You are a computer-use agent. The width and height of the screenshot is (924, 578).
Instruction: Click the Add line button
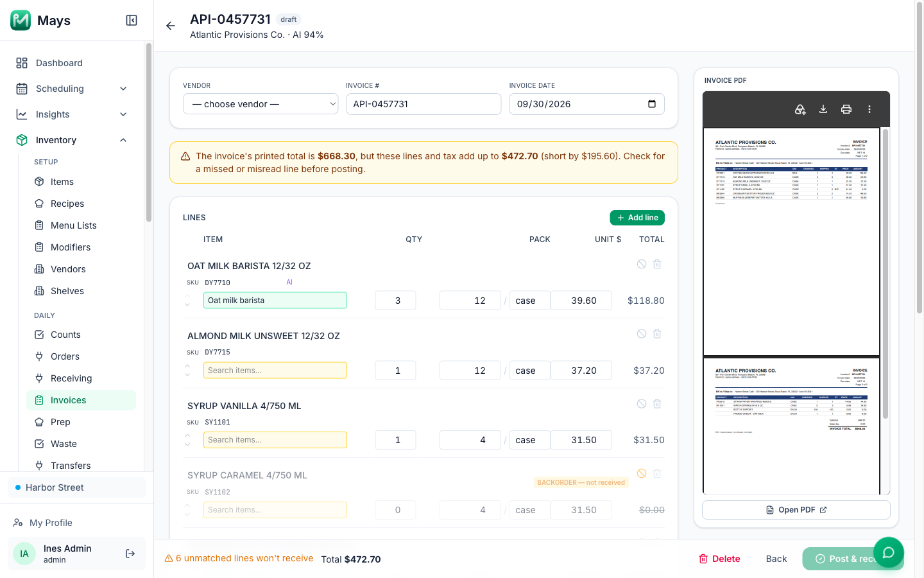click(x=637, y=218)
